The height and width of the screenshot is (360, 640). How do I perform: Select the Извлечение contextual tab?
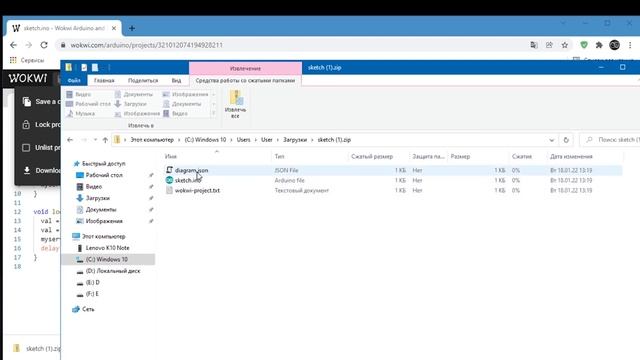click(245, 68)
